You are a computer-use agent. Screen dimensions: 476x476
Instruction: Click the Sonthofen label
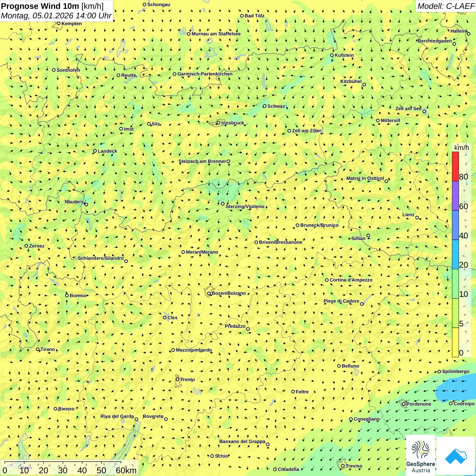pyautogui.click(x=68, y=70)
